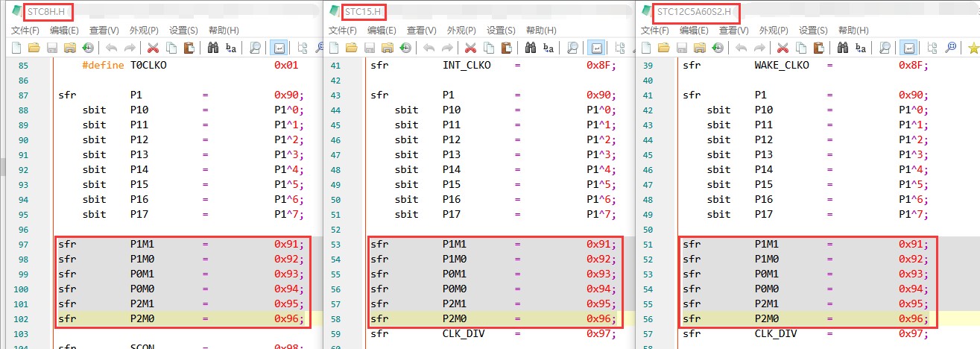
Task: Click Open folder icon in STC8H.H window
Action: (x=34, y=48)
